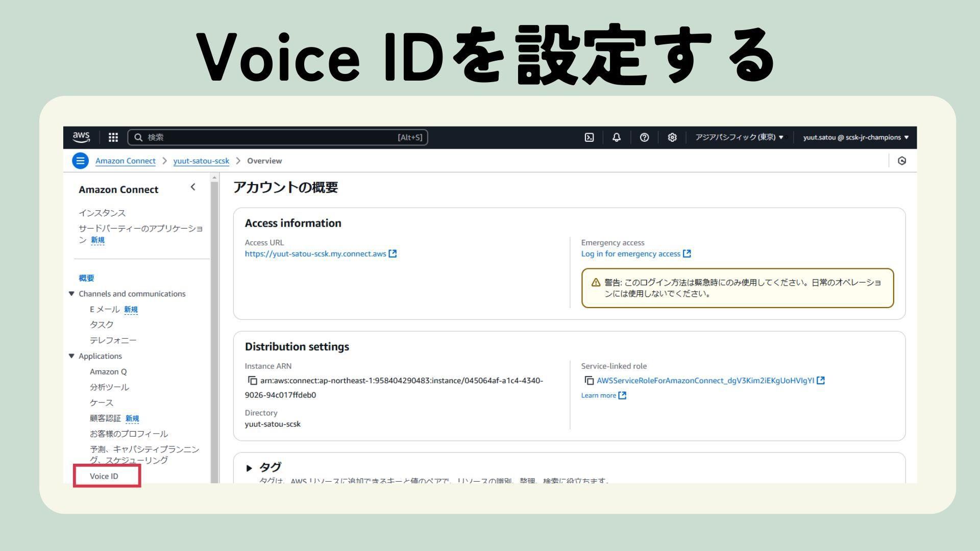Viewport: 980px width, 551px height.
Task: Toggle the blue hamburger navigation button
Action: 80,161
